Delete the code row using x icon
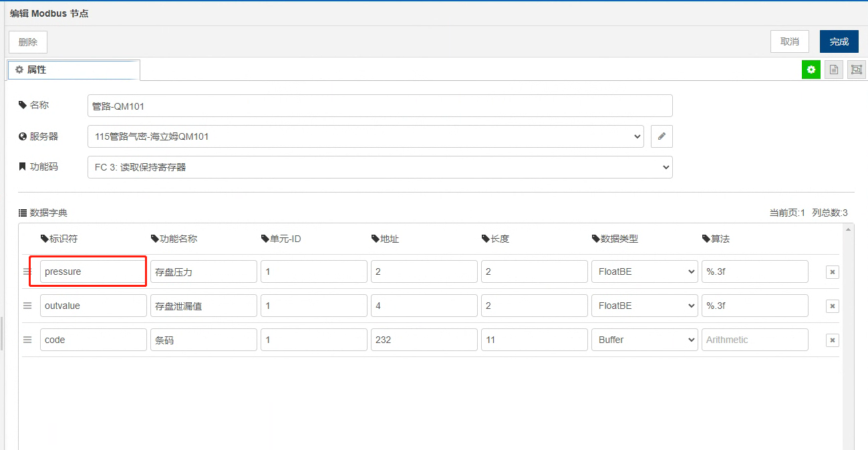Image resolution: width=868 pixels, height=450 pixels. (x=832, y=340)
